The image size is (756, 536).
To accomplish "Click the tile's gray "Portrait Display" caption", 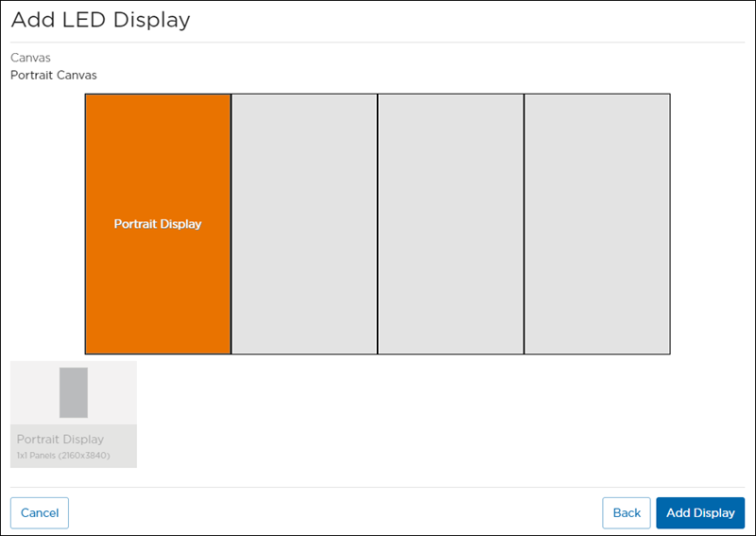I will pos(60,440).
